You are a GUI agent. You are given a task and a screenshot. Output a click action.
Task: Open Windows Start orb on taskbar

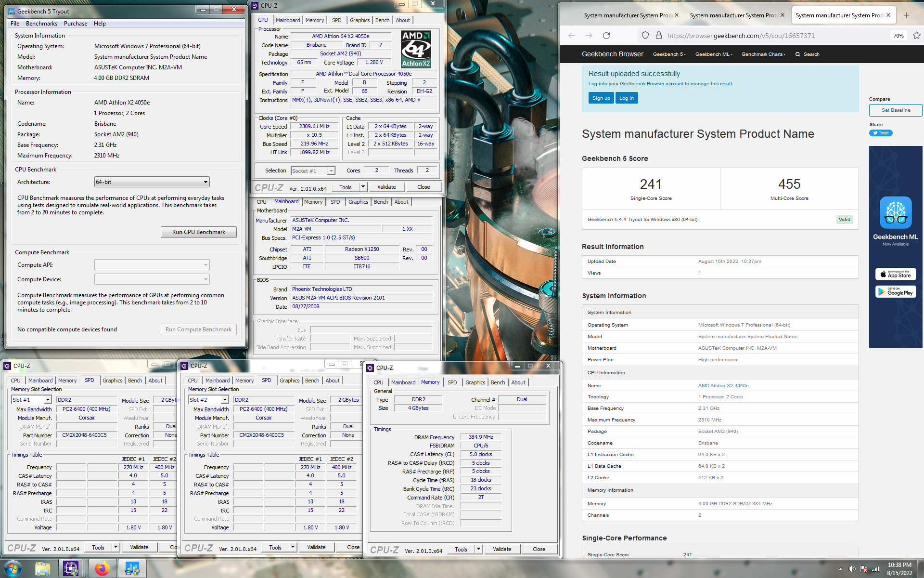click(x=13, y=568)
